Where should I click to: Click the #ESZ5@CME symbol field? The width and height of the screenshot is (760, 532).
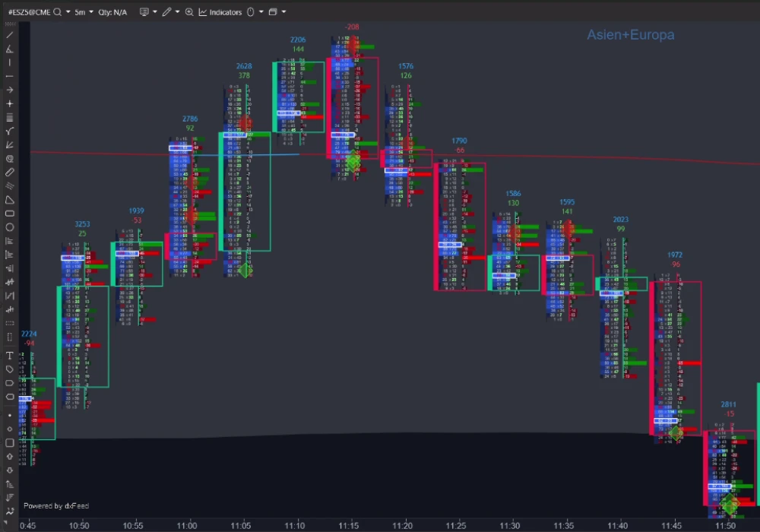(x=30, y=12)
